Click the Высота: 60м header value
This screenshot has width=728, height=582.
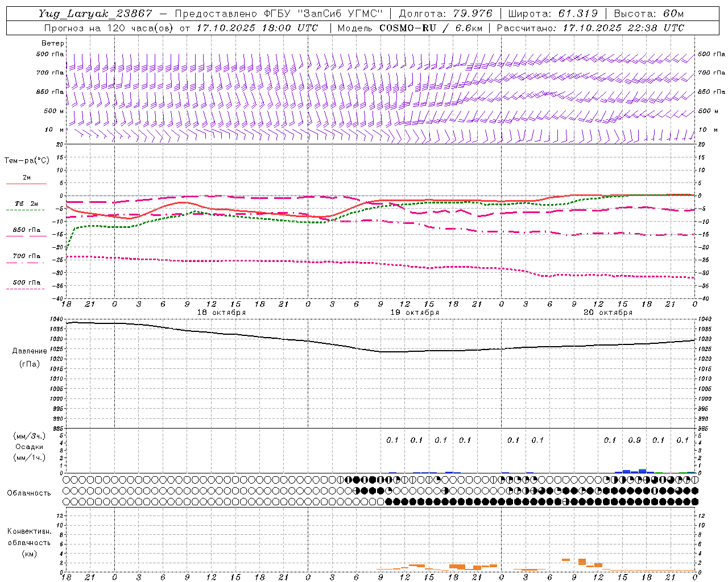click(x=649, y=14)
